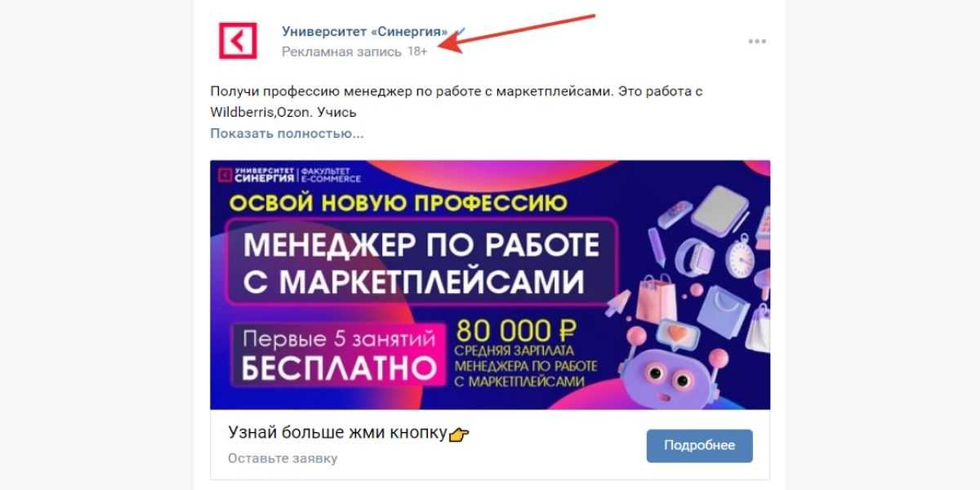This screenshot has width=980, height=490.
Task: Click the stopwatch illustration in the banner
Action: click(x=742, y=255)
